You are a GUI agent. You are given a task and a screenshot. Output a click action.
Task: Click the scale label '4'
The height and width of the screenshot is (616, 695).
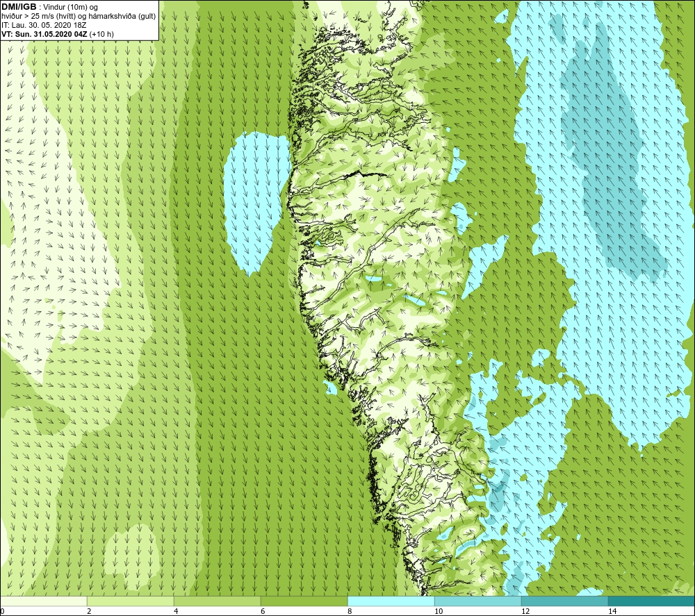click(176, 611)
